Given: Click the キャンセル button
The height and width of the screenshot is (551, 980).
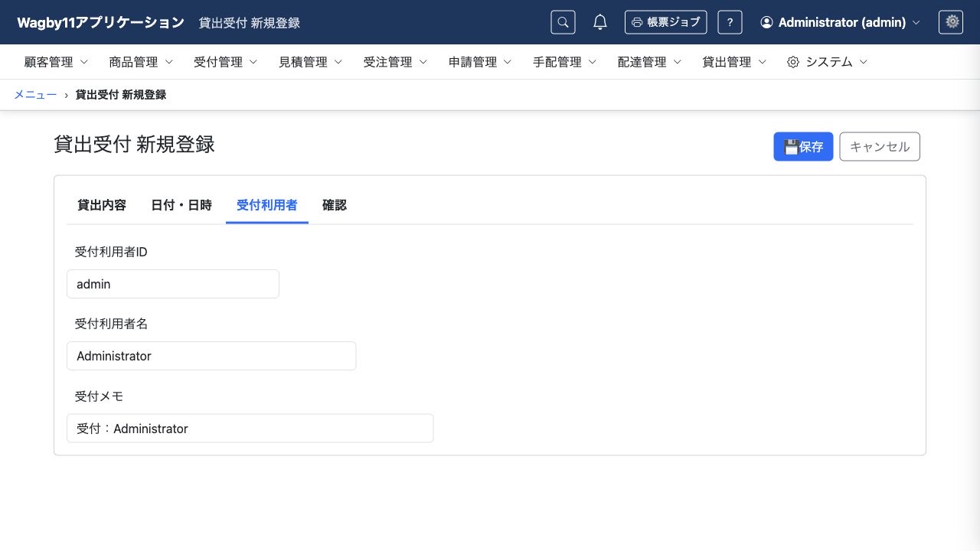Looking at the screenshot, I should click(x=880, y=147).
